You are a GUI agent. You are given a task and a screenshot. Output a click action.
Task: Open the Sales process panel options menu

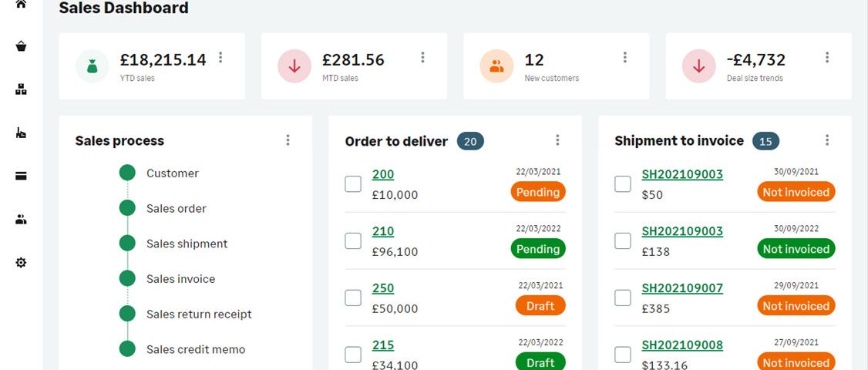pos(288,140)
